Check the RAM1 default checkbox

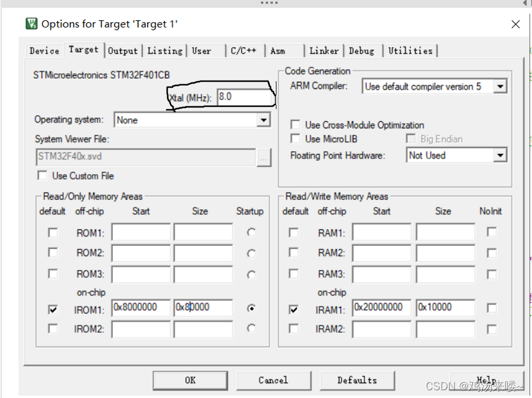click(294, 233)
